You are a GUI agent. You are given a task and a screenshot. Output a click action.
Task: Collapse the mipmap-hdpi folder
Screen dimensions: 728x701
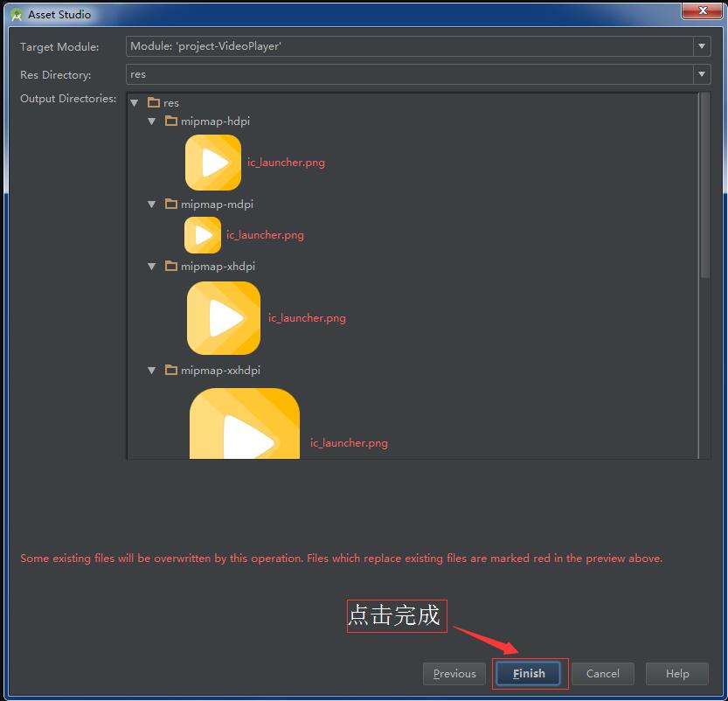pos(152,121)
